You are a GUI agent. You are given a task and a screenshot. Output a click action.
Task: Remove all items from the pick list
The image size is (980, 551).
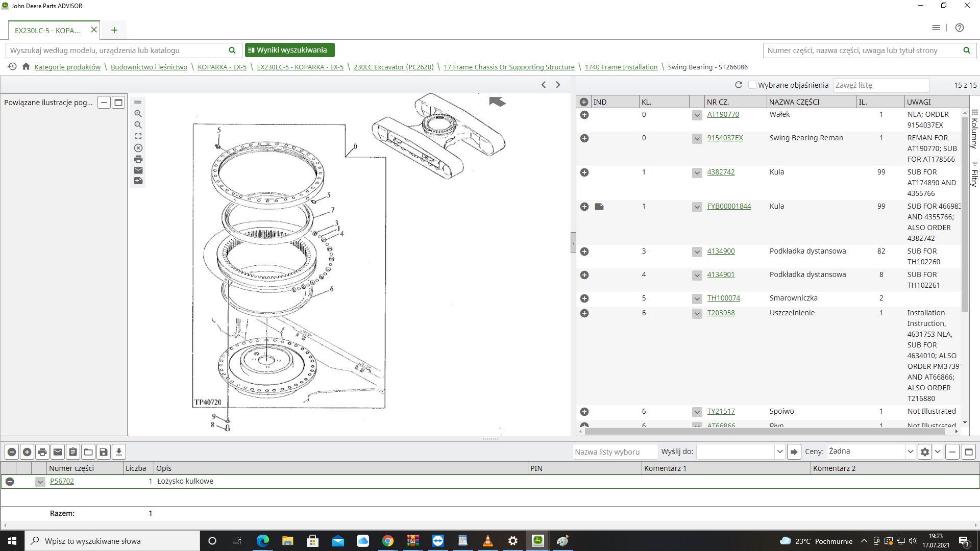tap(12, 452)
